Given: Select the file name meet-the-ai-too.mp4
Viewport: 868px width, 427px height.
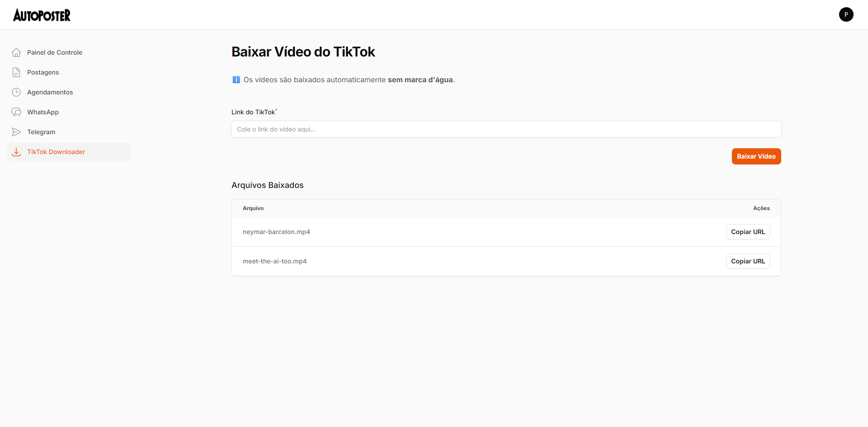Looking at the screenshot, I should pyautogui.click(x=274, y=261).
